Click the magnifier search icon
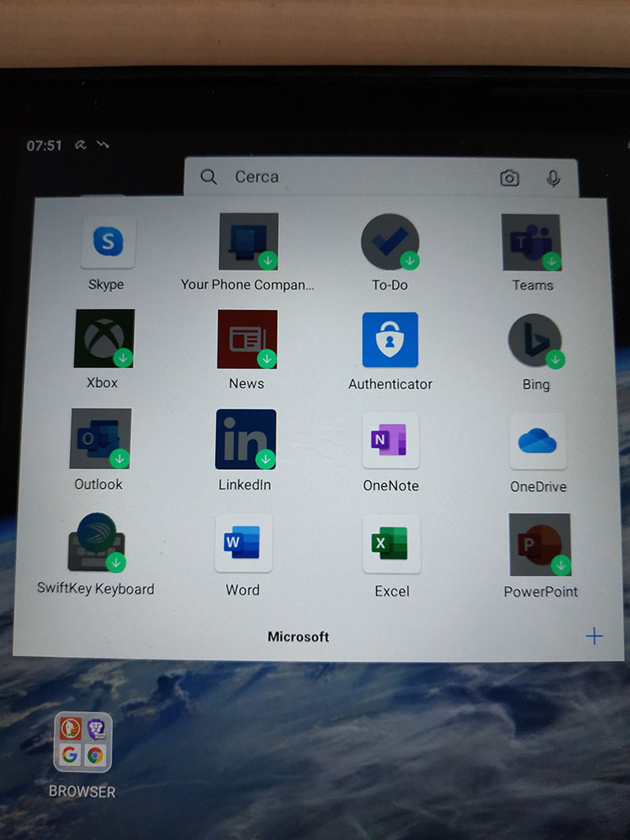The width and height of the screenshot is (630, 840). coord(208,177)
